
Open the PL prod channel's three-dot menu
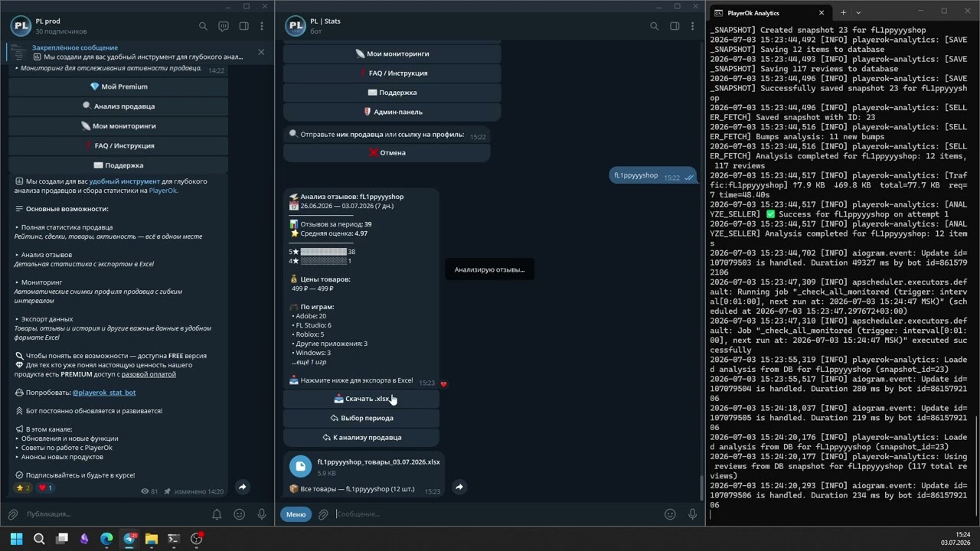262,26
